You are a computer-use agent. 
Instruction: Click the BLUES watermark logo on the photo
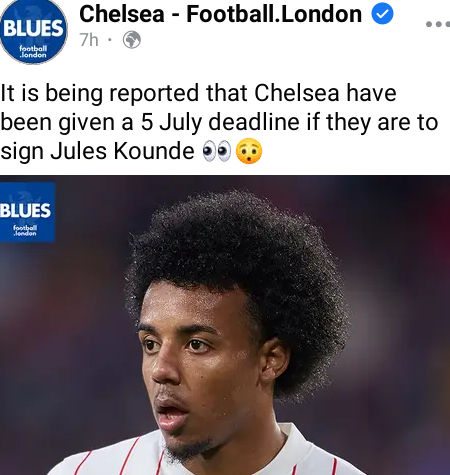coord(27,212)
